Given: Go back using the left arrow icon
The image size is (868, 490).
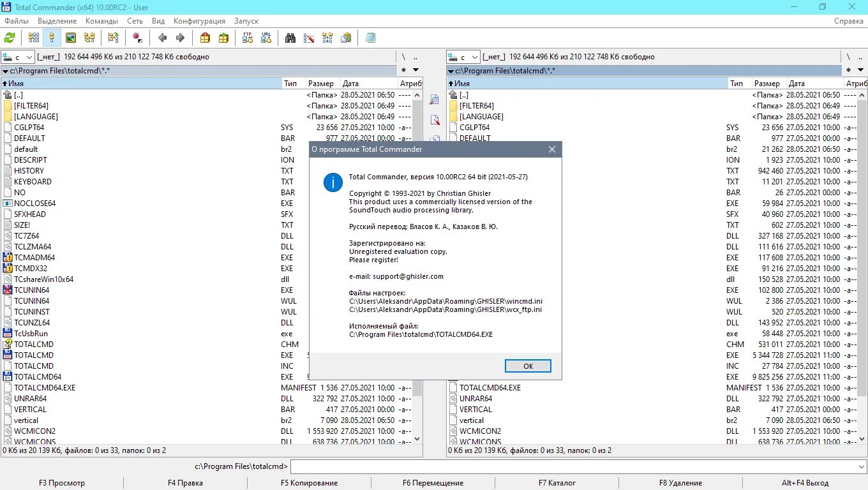Looking at the screenshot, I should point(162,38).
